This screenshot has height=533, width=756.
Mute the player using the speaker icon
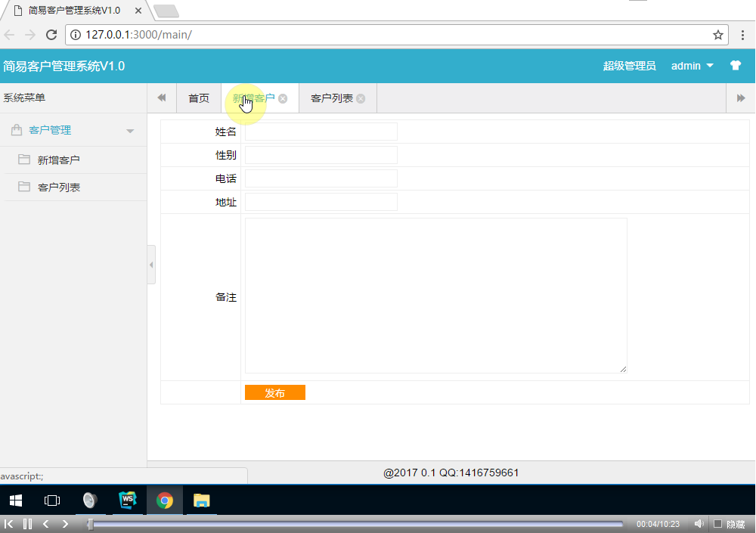699,523
